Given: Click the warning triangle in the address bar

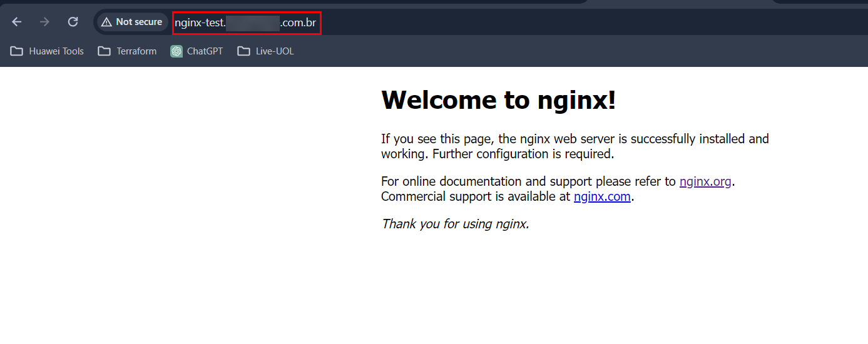Looking at the screenshot, I should point(106,22).
